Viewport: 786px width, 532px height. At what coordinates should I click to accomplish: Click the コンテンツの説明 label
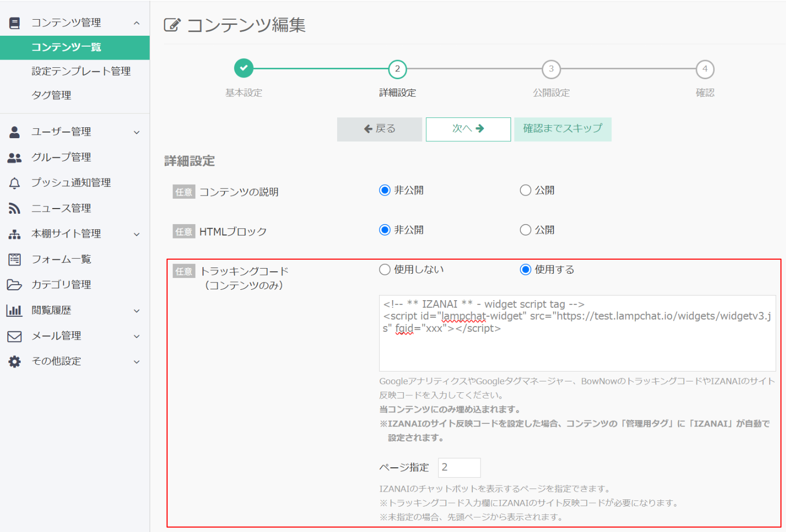coord(239,192)
